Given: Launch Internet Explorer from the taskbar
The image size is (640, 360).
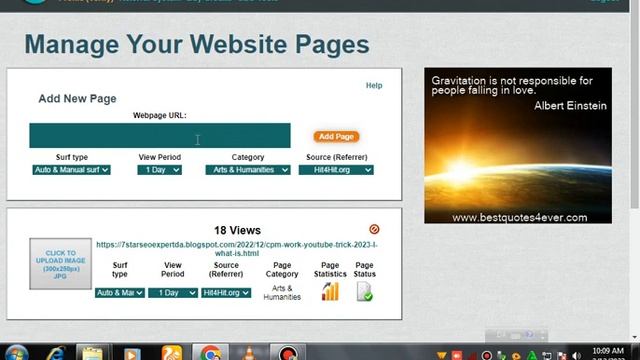Looking at the screenshot, I should click(x=55, y=353).
